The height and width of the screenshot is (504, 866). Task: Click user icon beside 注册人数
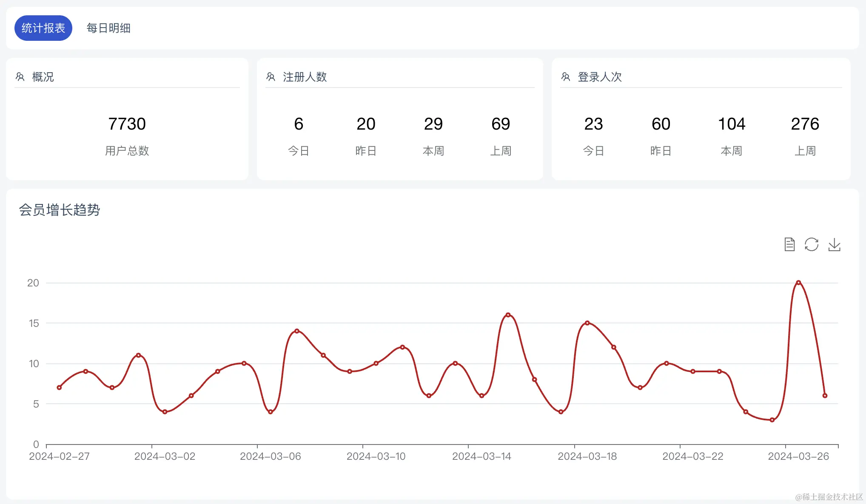271,77
